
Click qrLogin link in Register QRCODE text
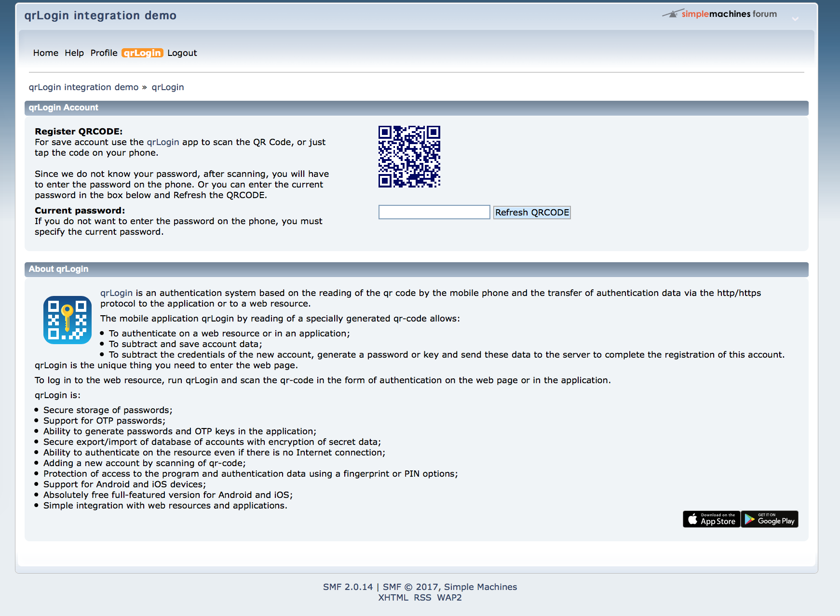pyautogui.click(x=163, y=142)
